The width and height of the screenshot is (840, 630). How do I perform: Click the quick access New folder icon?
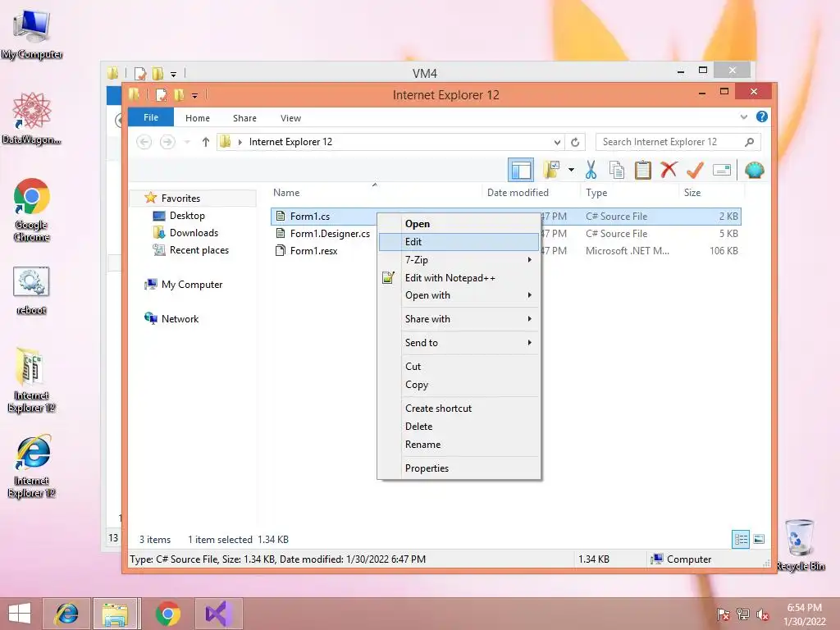179,95
